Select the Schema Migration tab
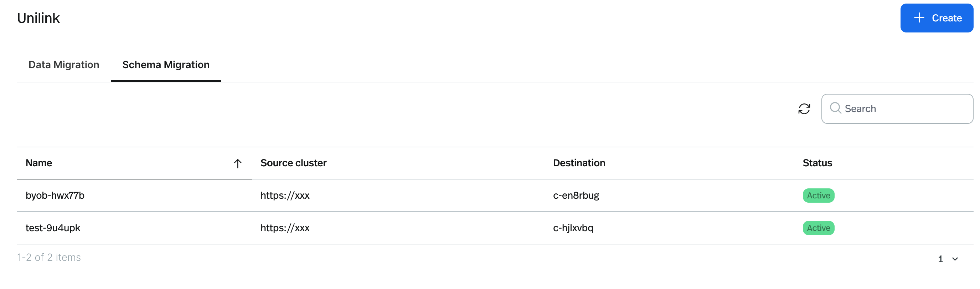Image resolution: width=980 pixels, height=289 pixels. (165, 65)
